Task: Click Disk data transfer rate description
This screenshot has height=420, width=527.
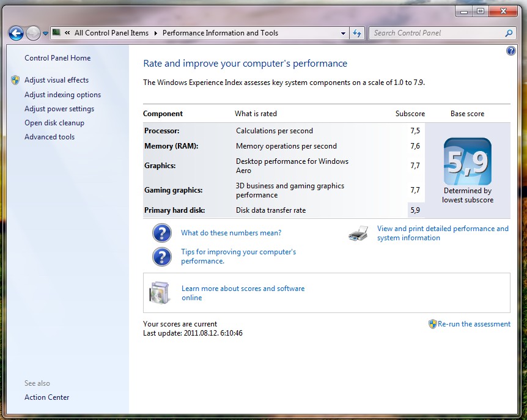Action: [271, 210]
